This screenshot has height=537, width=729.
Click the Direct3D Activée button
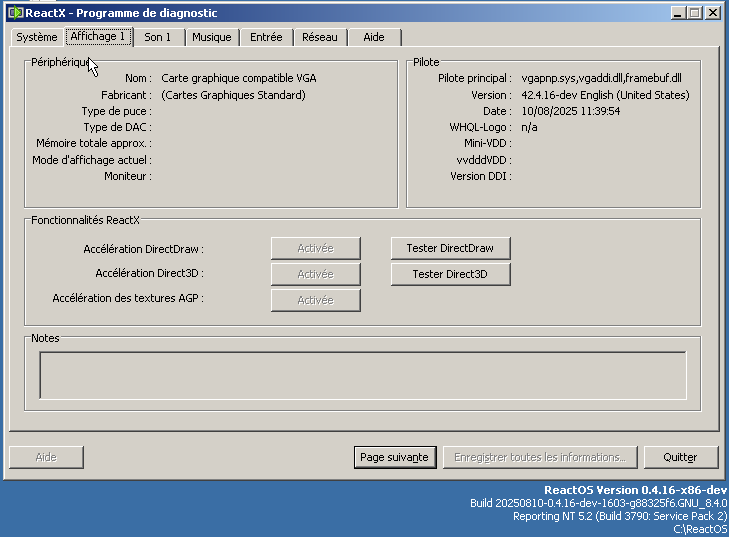pyautogui.click(x=316, y=274)
